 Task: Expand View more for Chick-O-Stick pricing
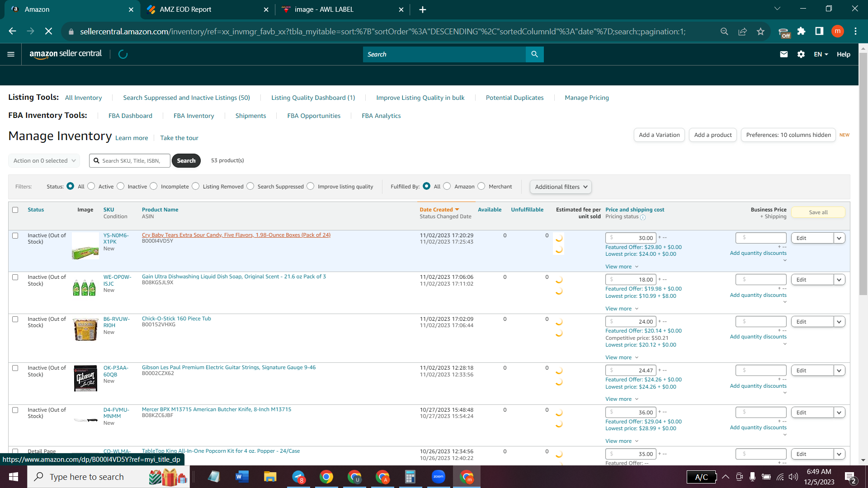622,357
